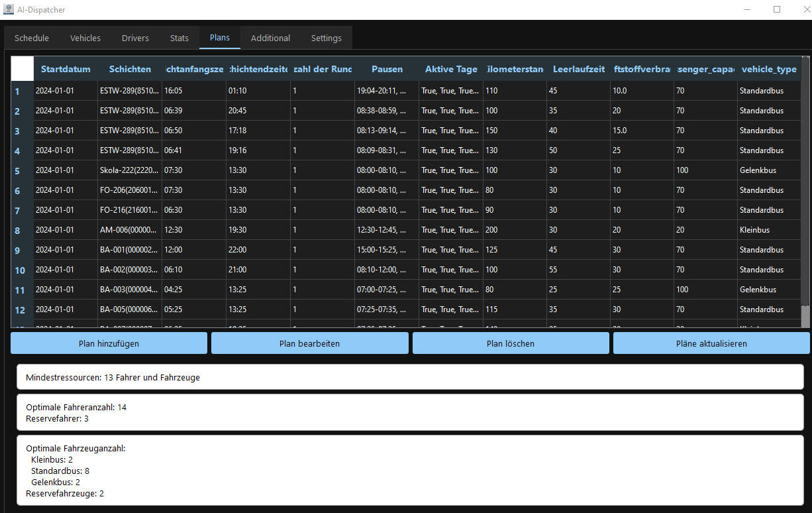Click the table's top-left select-all corner
Image resolution: width=812 pixels, height=513 pixels.
click(23, 69)
